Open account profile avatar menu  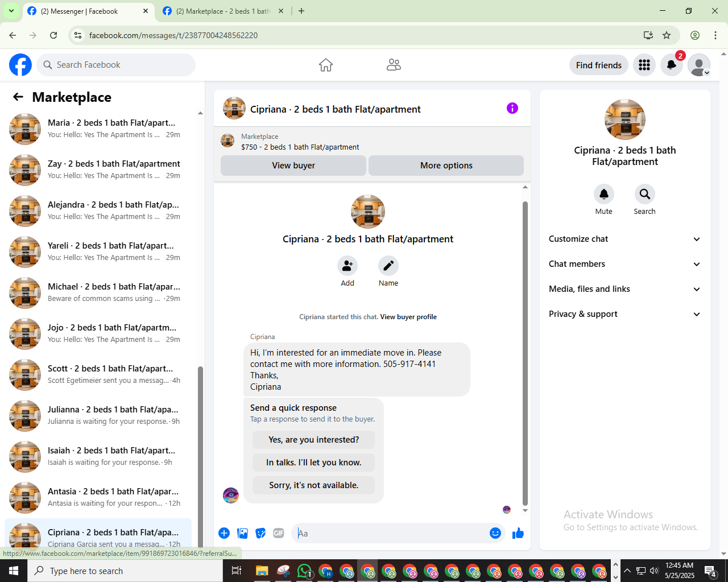click(699, 65)
